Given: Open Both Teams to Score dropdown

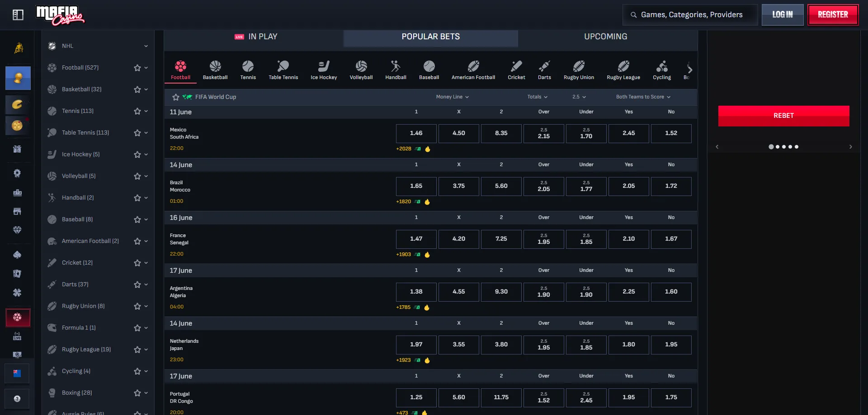Looking at the screenshot, I should pyautogui.click(x=643, y=97).
